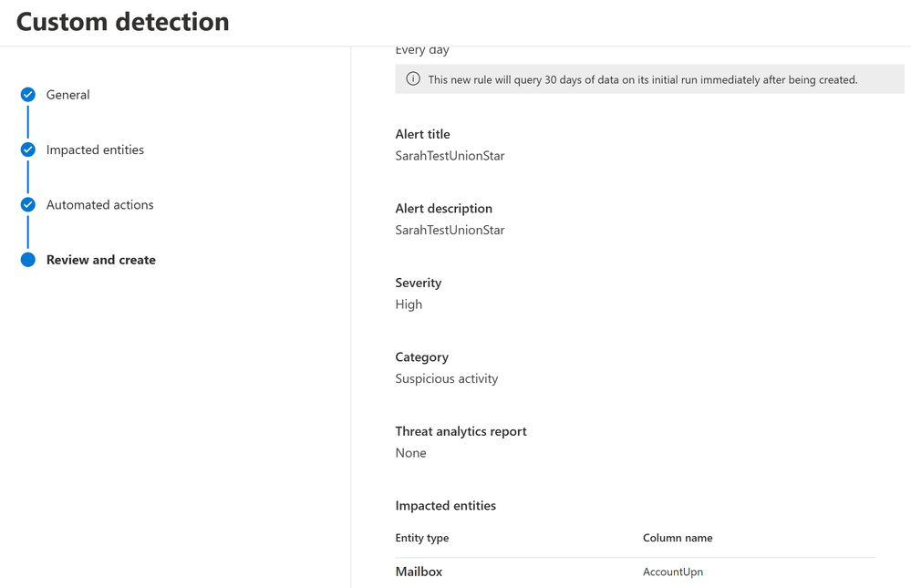Click the Alert title value SarahTestUnionStar
This screenshot has height=588, width=911.
(450, 156)
